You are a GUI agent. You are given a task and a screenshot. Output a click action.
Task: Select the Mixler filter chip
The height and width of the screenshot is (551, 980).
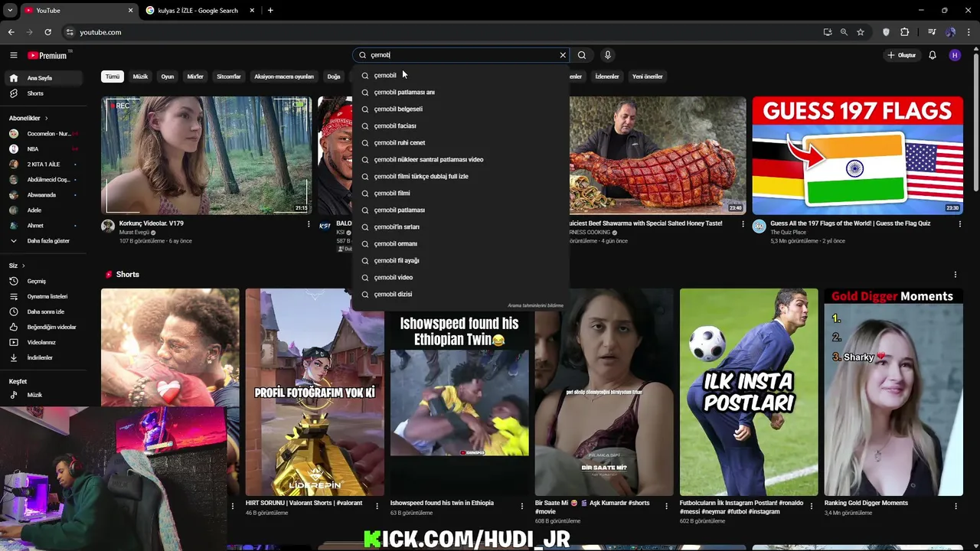pyautogui.click(x=195, y=77)
